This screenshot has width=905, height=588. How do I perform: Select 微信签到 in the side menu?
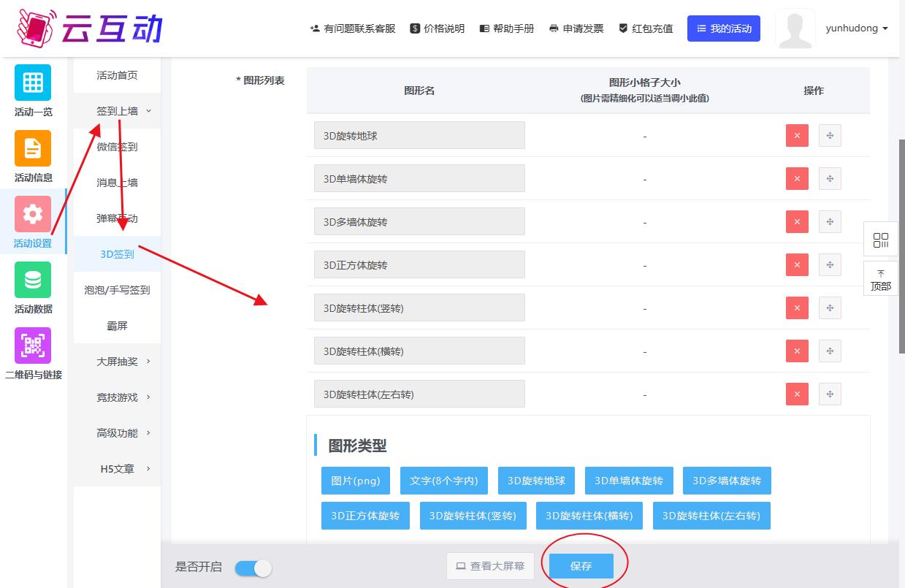pyautogui.click(x=117, y=147)
